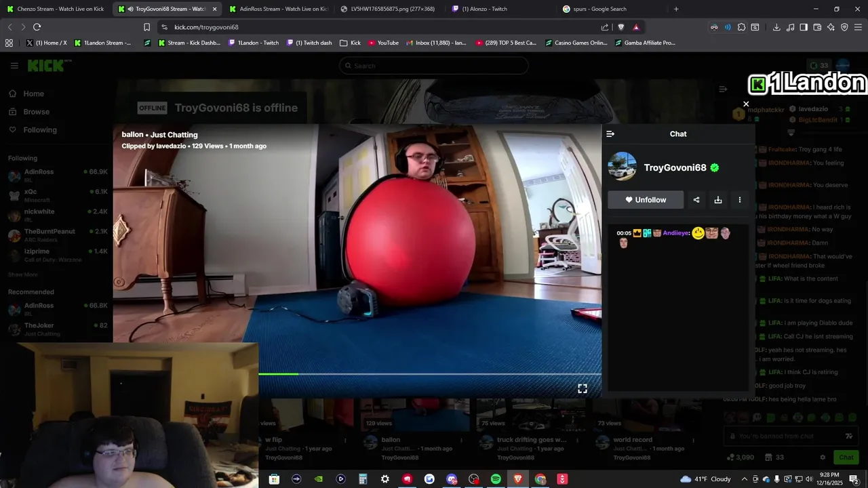Open TheJoker in Recommended list
The height and width of the screenshot is (488, 868).
(58, 329)
